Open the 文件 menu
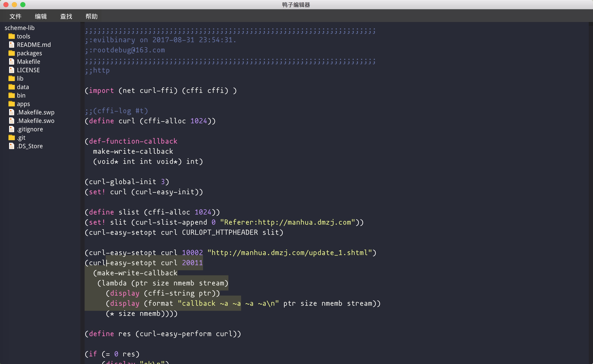This screenshot has height=364, width=593. pyautogui.click(x=15, y=16)
